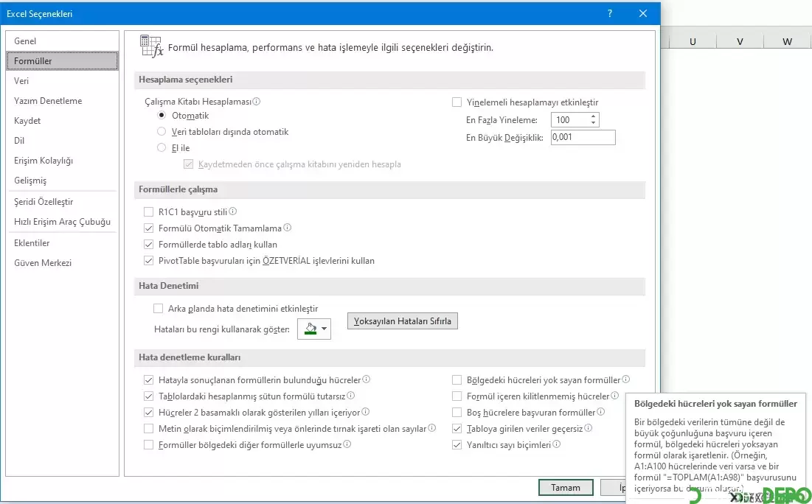Click the help question mark in title bar

click(610, 13)
